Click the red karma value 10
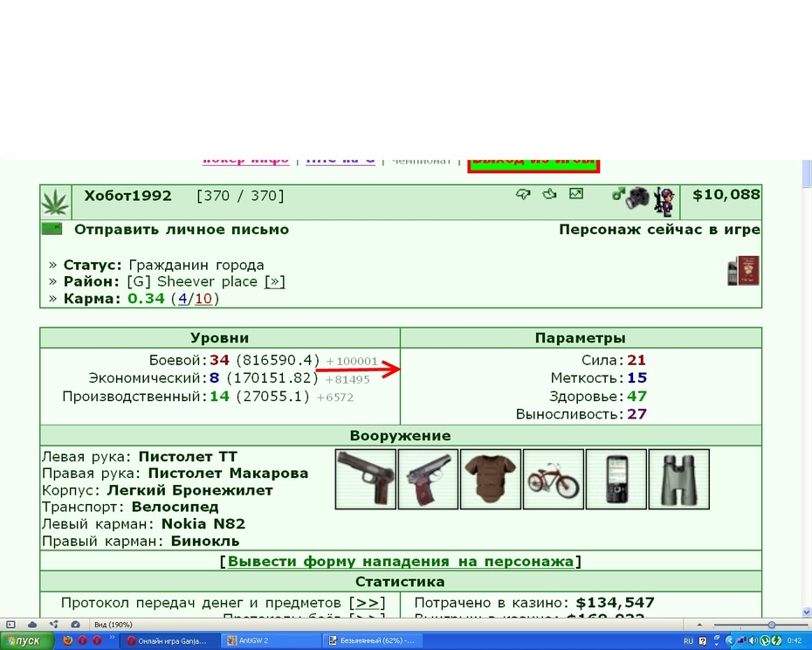Screen dimensions: 812x650 click(x=203, y=299)
